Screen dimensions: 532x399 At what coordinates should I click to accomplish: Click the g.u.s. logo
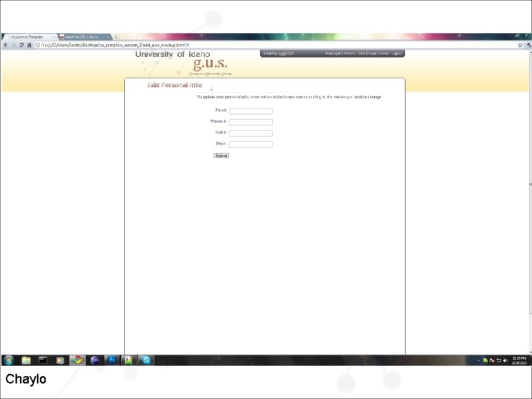(x=211, y=64)
